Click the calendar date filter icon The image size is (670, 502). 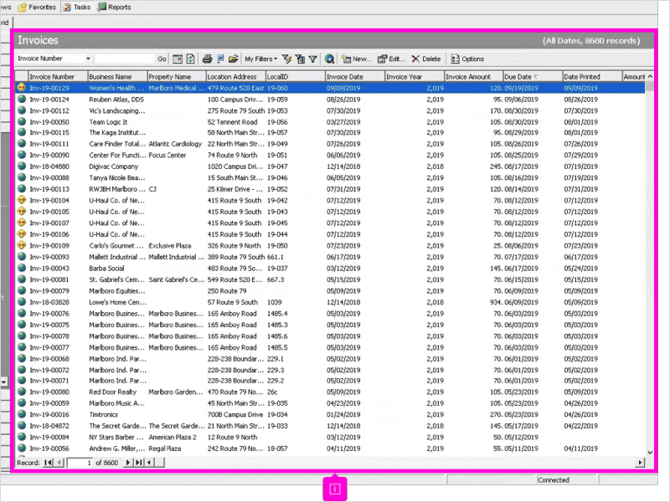click(177, 59)
